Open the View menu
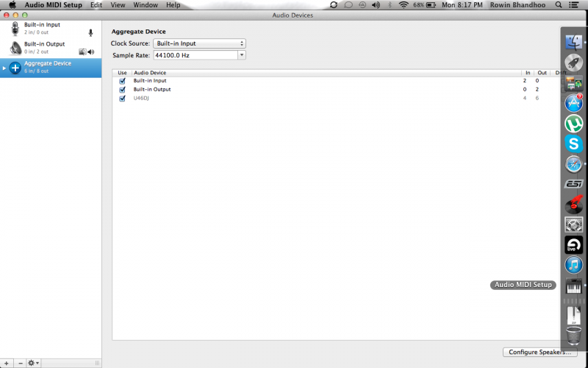Screen dimensions: 588x368 tap(118, 5)
